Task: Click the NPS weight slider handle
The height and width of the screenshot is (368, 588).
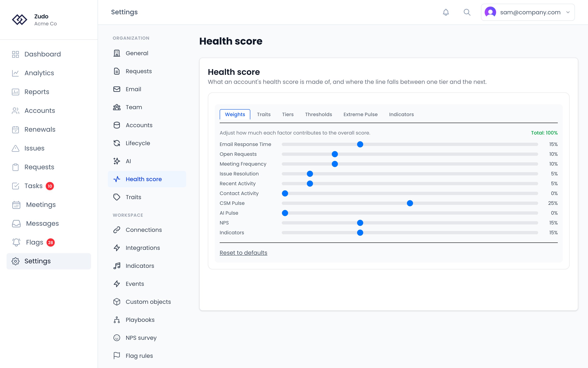Action: tap(360, 223)
